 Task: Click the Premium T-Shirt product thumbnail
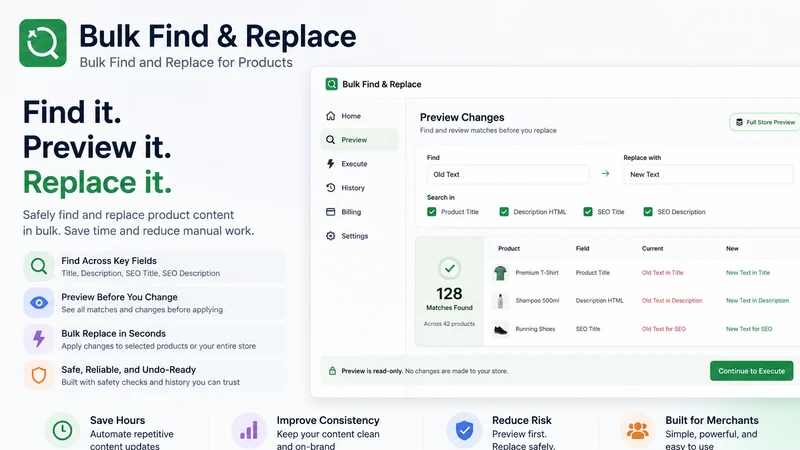coord(501,273)
